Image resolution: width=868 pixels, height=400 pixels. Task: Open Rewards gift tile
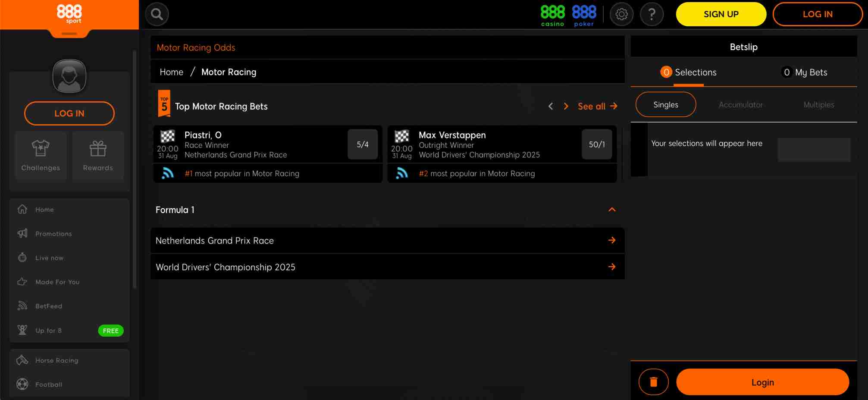(x=98, y=155)
